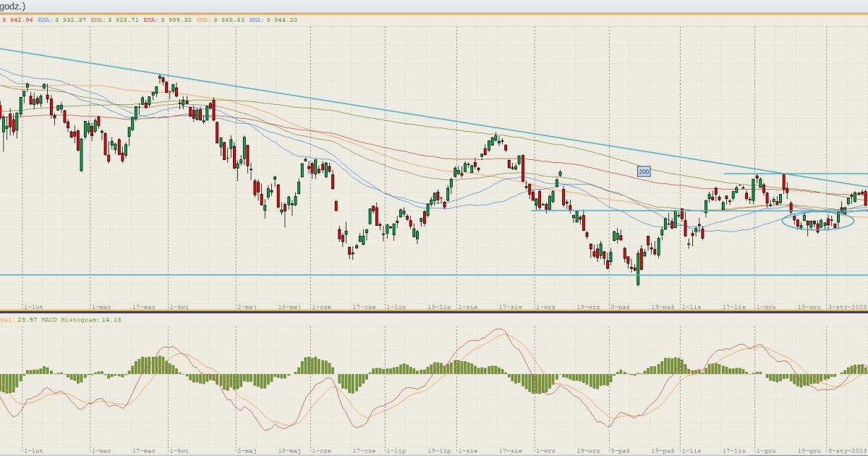868x456 pixels.
Task: Click the red price value 3 942.96
Action: pos(19,20)
